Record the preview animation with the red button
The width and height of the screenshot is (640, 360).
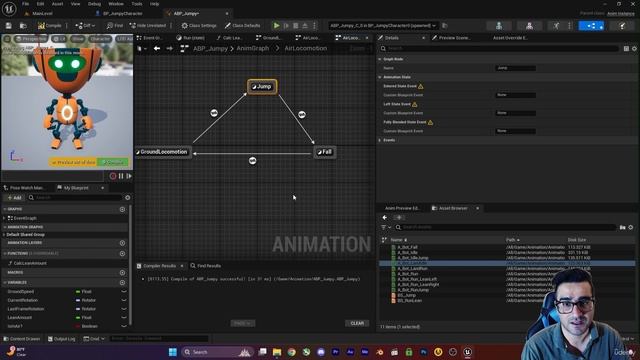(x=113, y=176)
